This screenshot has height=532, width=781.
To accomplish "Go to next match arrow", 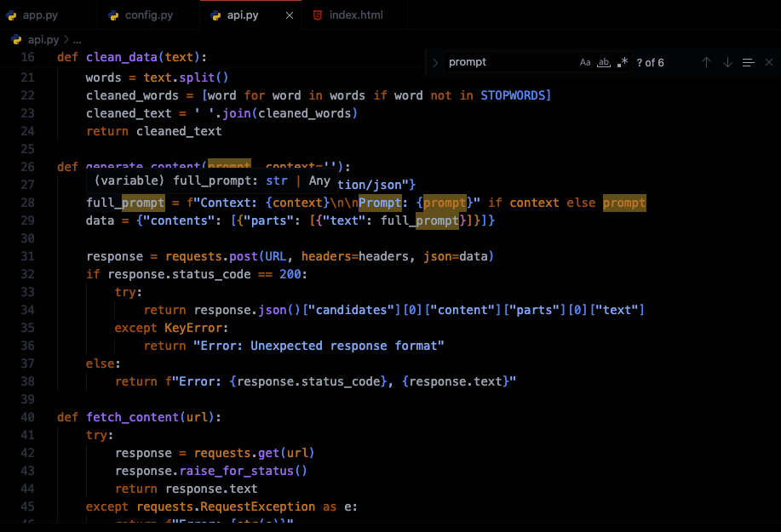I will point(727,62).
